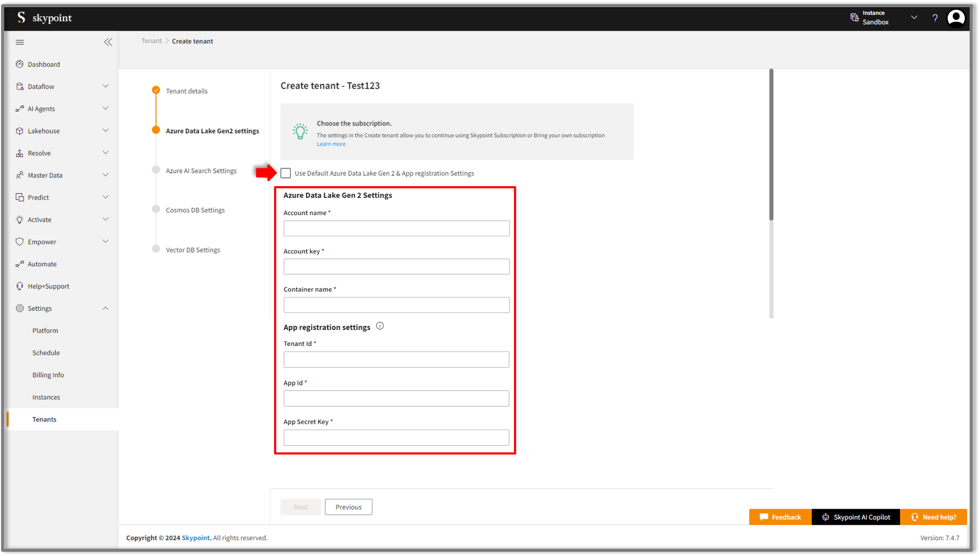The height and width of the screenshot is (556, 980).
Task: Click the Learn more link
Action: [331, 144]
